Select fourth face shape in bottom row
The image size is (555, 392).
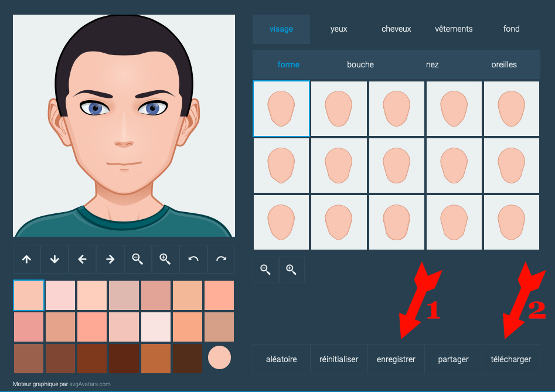pos(454,222)
